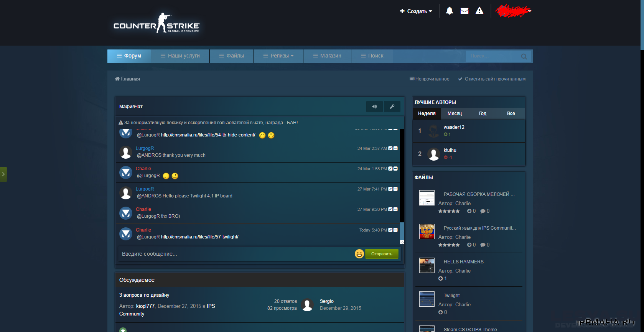Image resolution: width=644 pixels, height=332 pixels.
Task: Expand the Релизы dropdown menu
Action: (x=278, y=56)
